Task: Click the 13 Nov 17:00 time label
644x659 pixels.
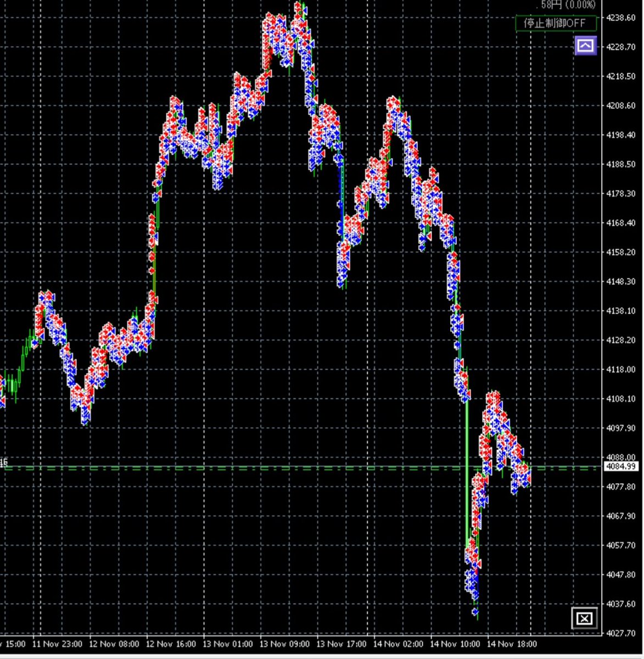Action: coord(341,644)
